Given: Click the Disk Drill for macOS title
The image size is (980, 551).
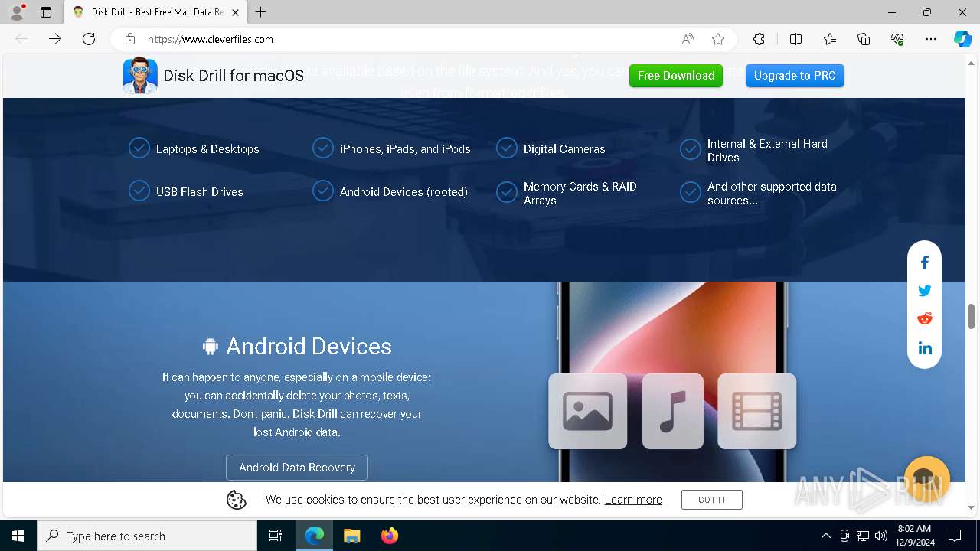Looking at the screenshot, I should tap(234, 76).
